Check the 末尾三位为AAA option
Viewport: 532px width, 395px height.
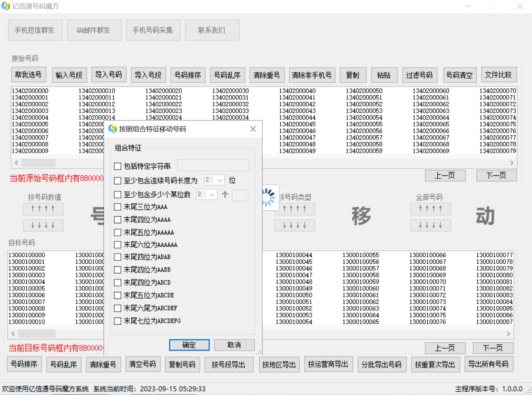click(x=118, y=207)
